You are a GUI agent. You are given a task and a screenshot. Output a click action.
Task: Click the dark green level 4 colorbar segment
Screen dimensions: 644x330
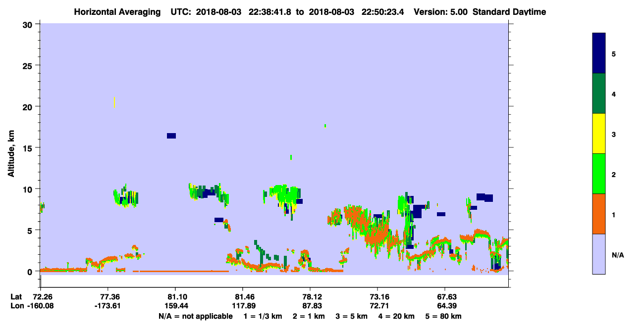coord(599,94)
